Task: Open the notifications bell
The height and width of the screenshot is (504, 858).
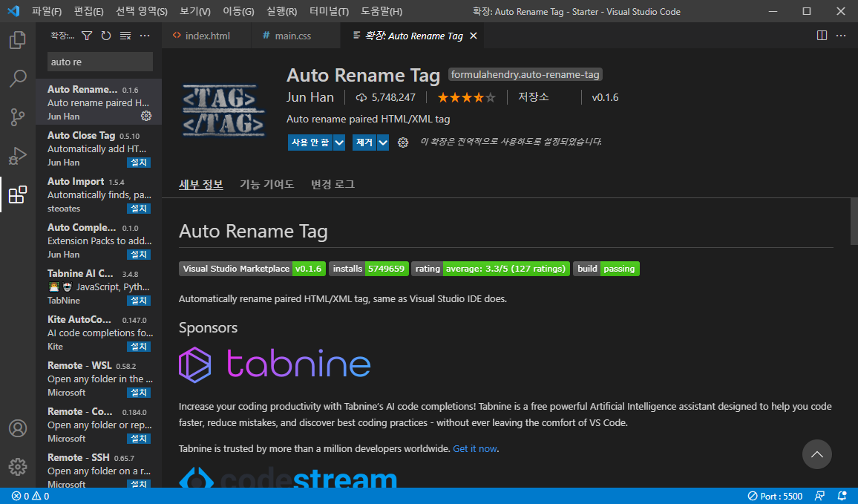Action: 842,497
